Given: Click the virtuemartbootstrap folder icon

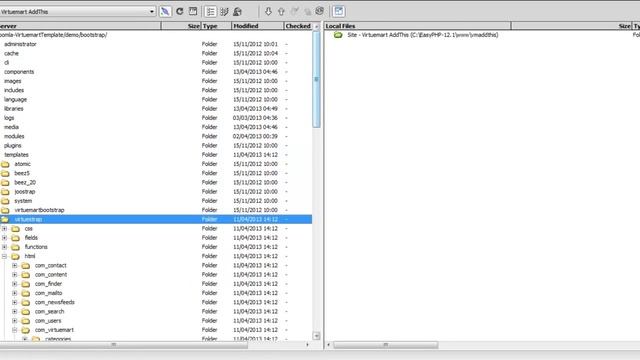Looking at the screenshot, I should [5, 210].
